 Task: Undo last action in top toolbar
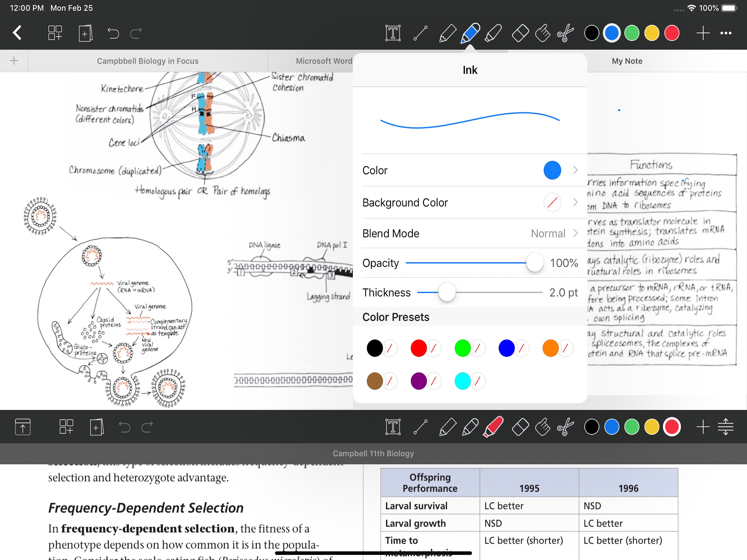113,33
